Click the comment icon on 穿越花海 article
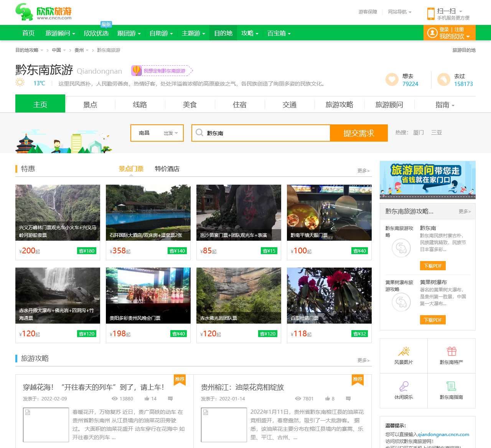This screenshot has width=491, height=448. (x=170, y=398)
